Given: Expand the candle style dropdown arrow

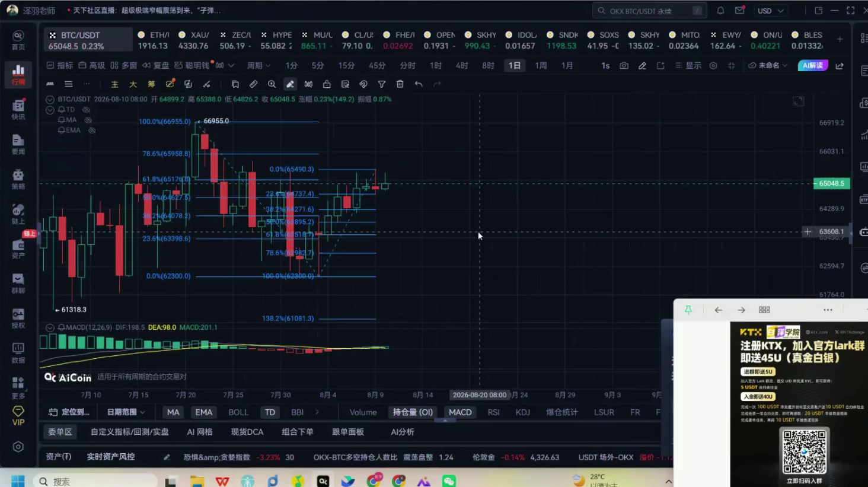Looking at the screenshot, I should [x=231, y=66].
